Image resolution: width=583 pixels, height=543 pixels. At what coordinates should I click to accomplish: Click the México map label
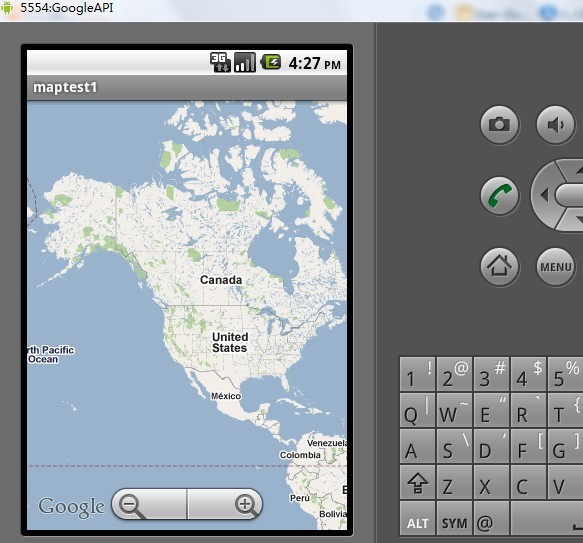tap(226, 396)
